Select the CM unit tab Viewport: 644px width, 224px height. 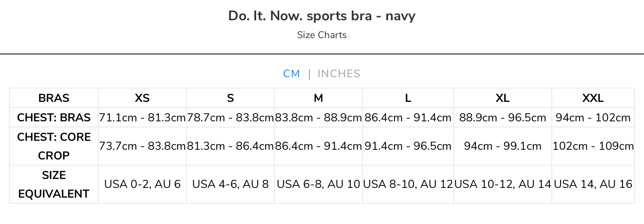292,73
